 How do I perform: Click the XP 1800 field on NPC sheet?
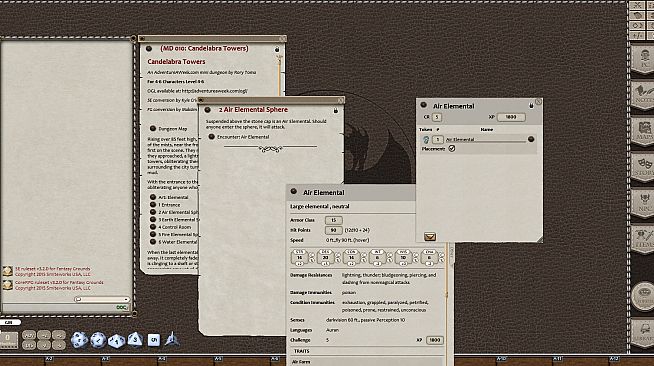[x=434, y=340]
